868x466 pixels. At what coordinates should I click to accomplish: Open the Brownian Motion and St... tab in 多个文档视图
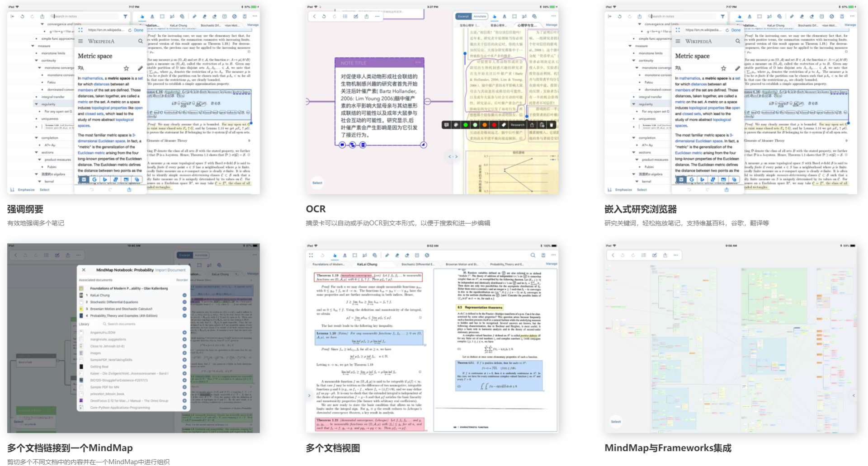coord(462,264)
